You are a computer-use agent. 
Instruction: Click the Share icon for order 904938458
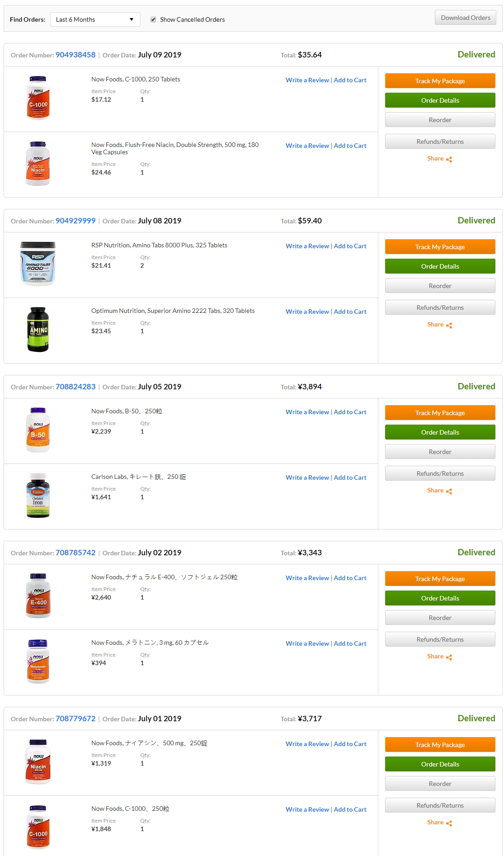click(449, 159)
